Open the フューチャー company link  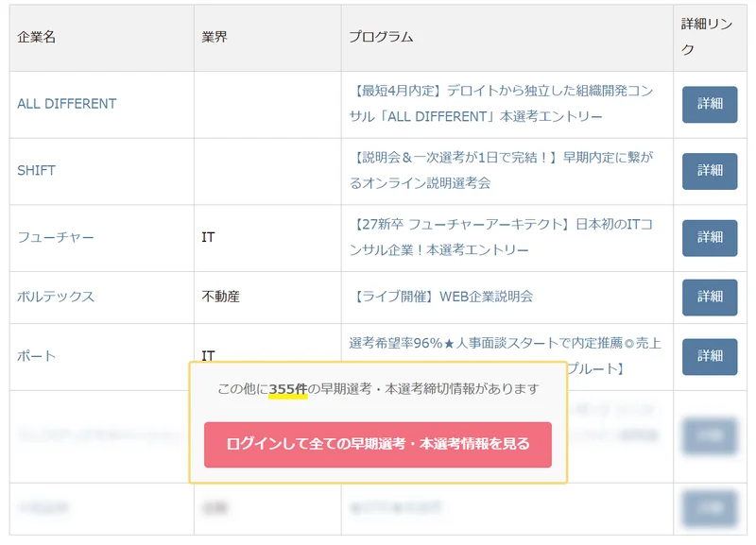coord(56,237)
